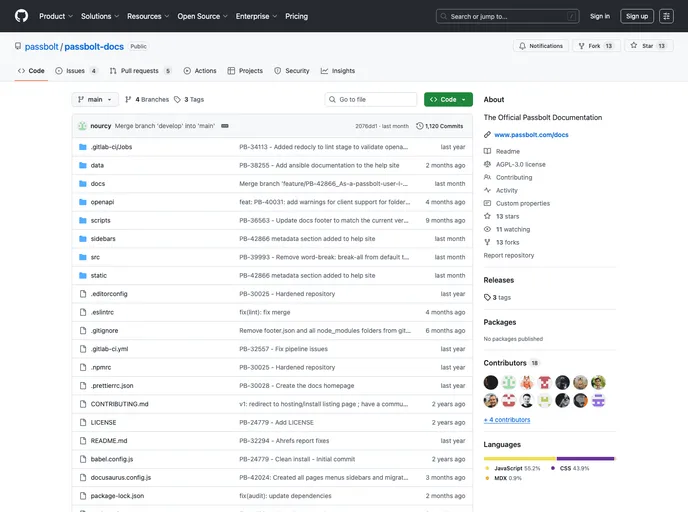Click the Sign up button
Image resolution: width=688 pixels, height=512 pixels.
(637, 16)
